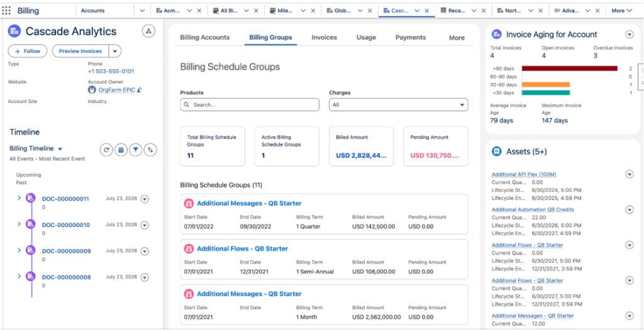
Task: Open the Billing Timeline view selector
Action: pos(60,148)
